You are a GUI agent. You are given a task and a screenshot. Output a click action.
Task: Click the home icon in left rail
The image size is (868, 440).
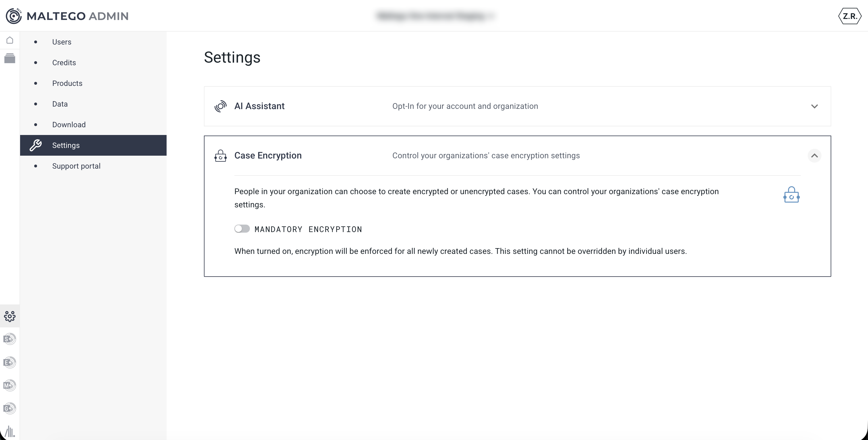coord(10,40)
